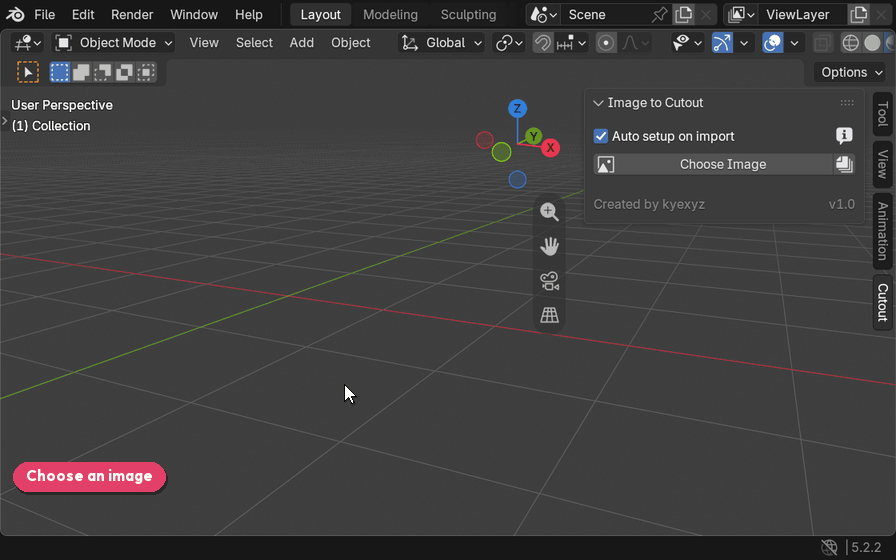Click the zoom magnifier viewport icon
Viewport: 896px width, 560px height.
click(x=549, y=212)
